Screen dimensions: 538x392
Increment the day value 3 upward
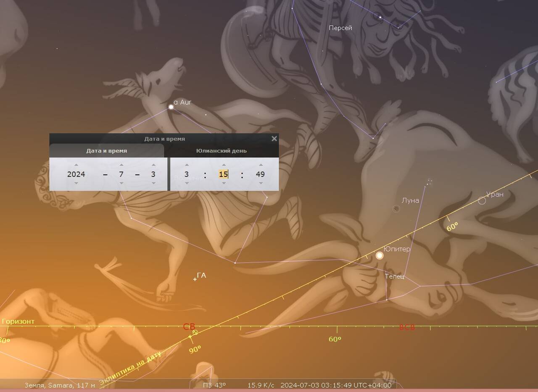(153, 165)
